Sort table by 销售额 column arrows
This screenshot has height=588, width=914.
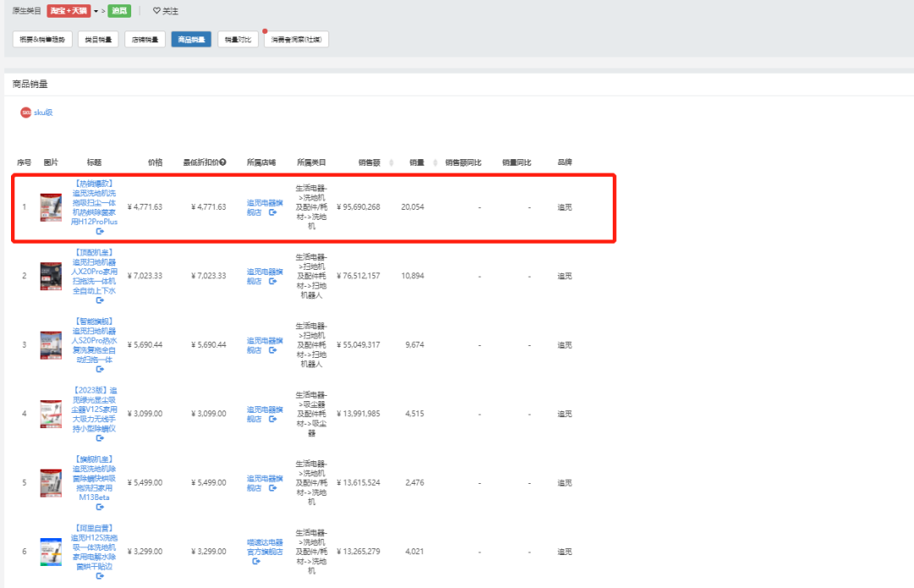391,162
